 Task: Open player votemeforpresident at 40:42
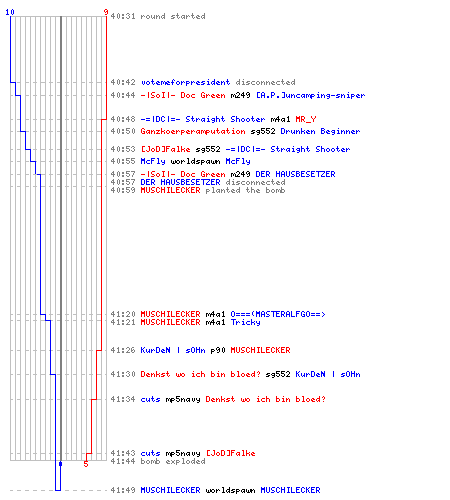185,82
